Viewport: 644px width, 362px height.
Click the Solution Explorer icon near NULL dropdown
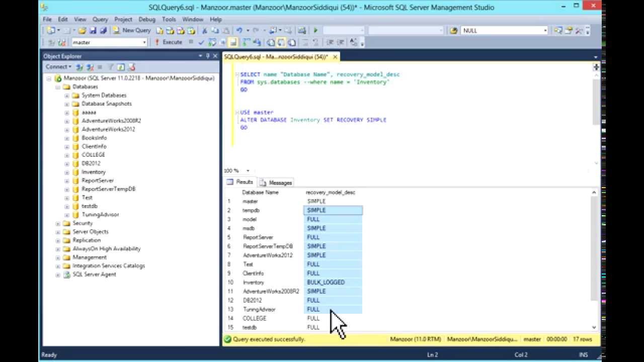(558, 30)
